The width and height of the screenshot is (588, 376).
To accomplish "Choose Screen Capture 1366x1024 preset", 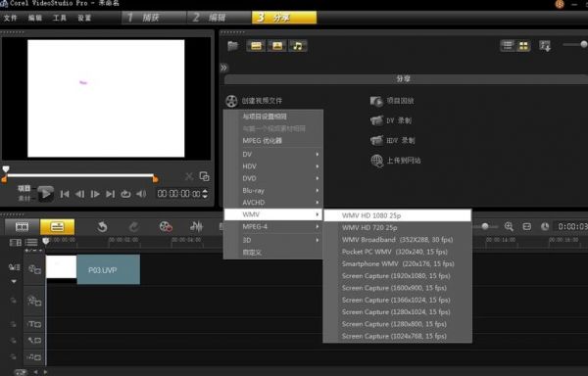I will (397, 300).
